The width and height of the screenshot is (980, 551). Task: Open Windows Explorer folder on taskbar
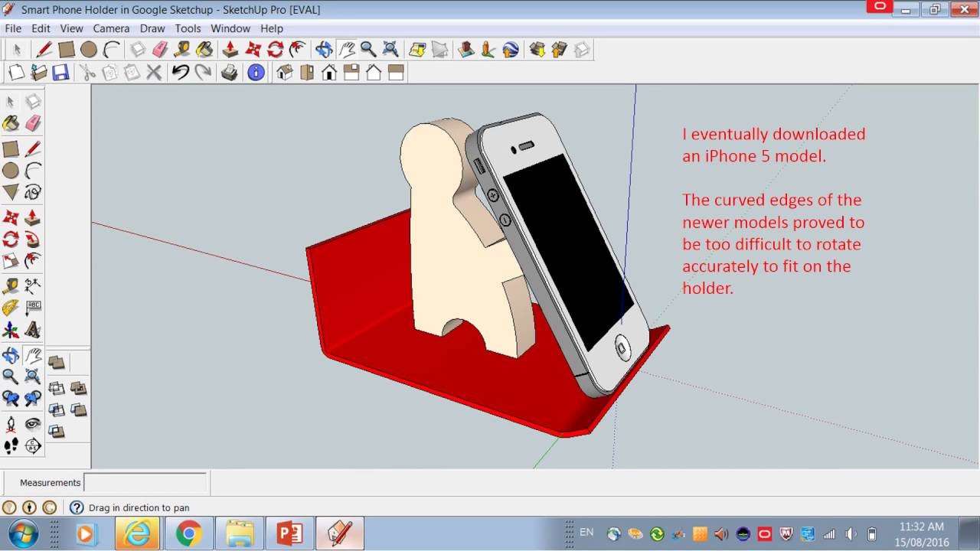tap(239, 533)
